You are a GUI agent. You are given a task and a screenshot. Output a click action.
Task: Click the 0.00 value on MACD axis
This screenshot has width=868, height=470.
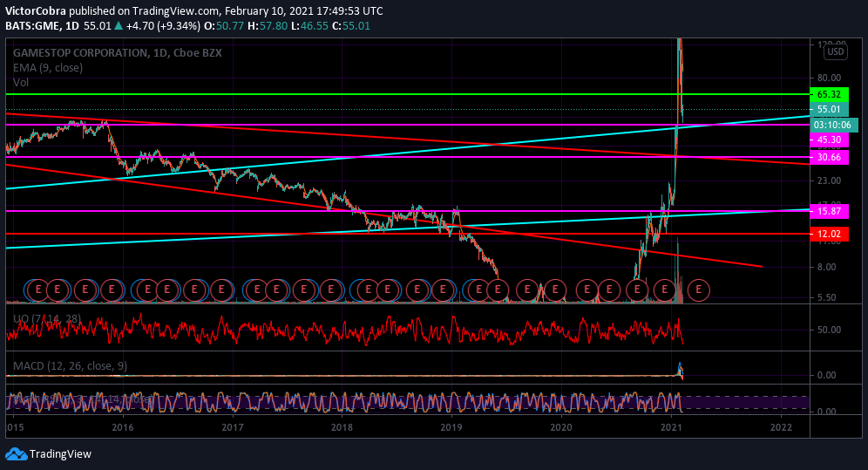point(826,375)
